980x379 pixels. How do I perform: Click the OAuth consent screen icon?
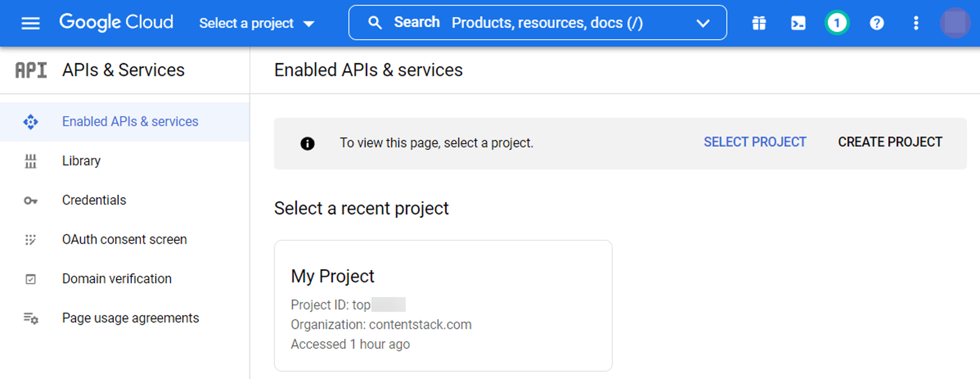click(30, 240)
